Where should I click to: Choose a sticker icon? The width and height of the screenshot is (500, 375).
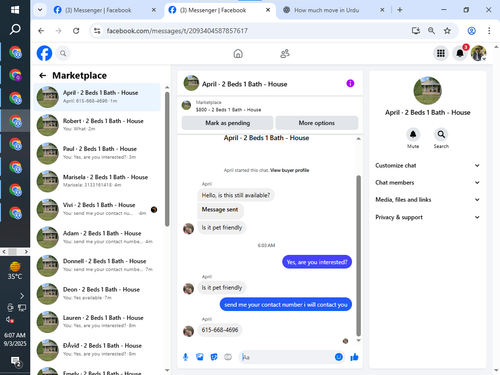pos(214,357)
